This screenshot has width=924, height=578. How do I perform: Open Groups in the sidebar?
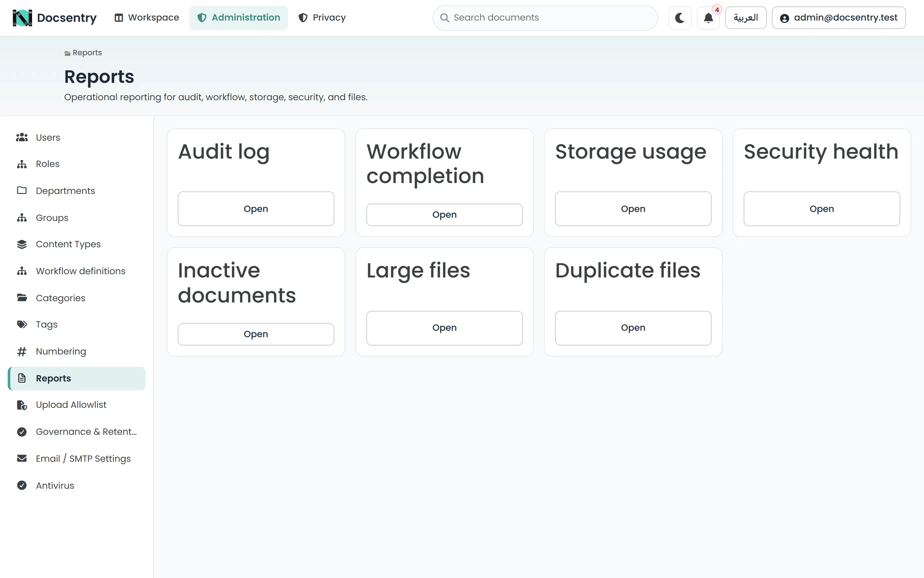[x=77, y=217]
